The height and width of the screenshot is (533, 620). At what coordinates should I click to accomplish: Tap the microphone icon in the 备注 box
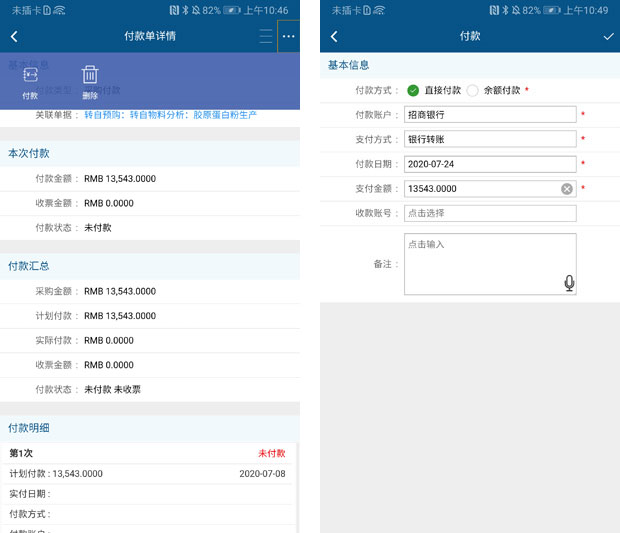569,283
